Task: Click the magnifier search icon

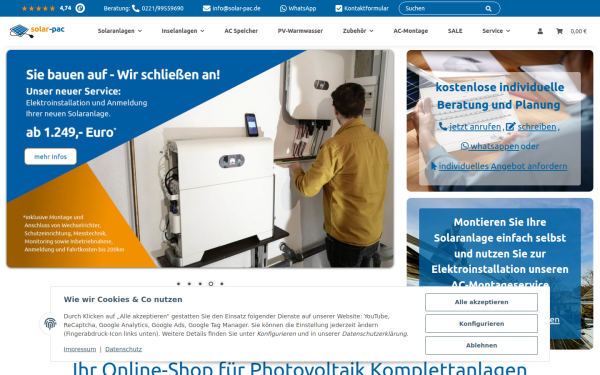Action: tap(488, 8)
